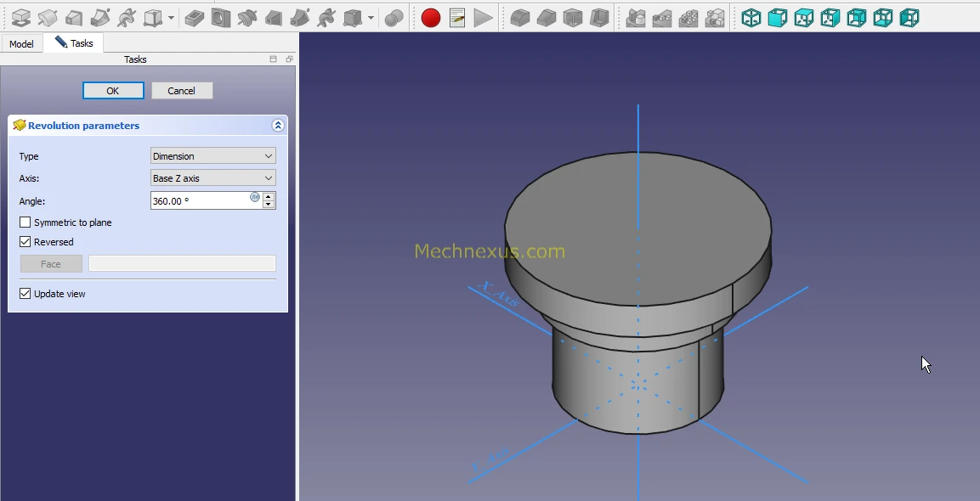Open the Axis dropdown showing Base Z axis

tap(212, 178)
